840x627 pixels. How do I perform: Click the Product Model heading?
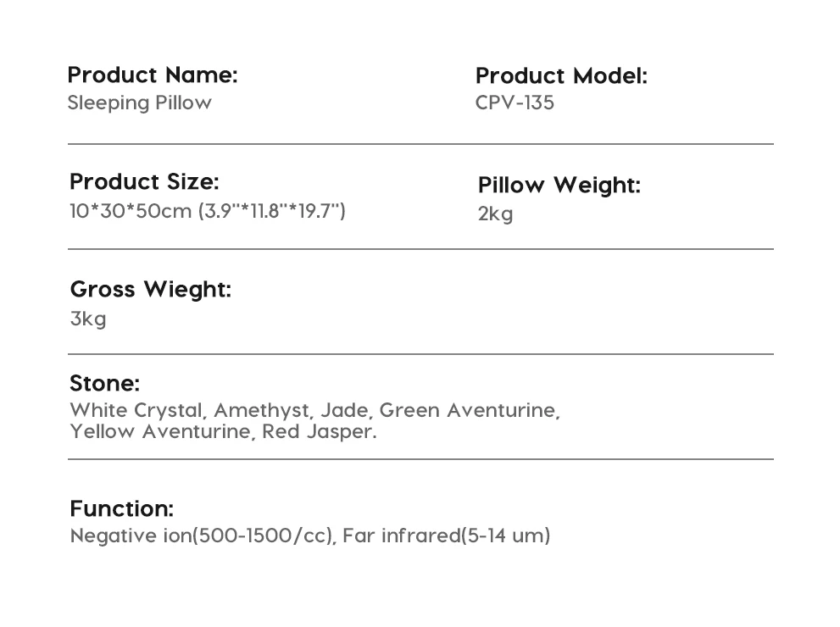click(x=561, y=76)
